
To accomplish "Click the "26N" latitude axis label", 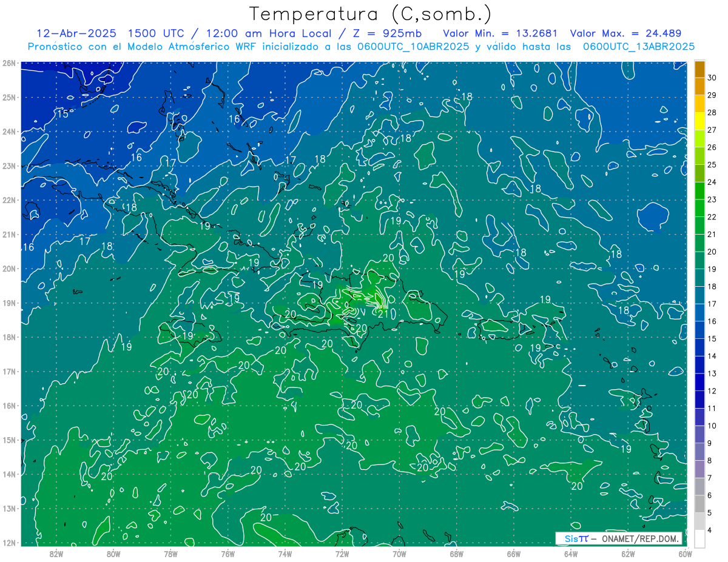I will (x=9, y=63).
